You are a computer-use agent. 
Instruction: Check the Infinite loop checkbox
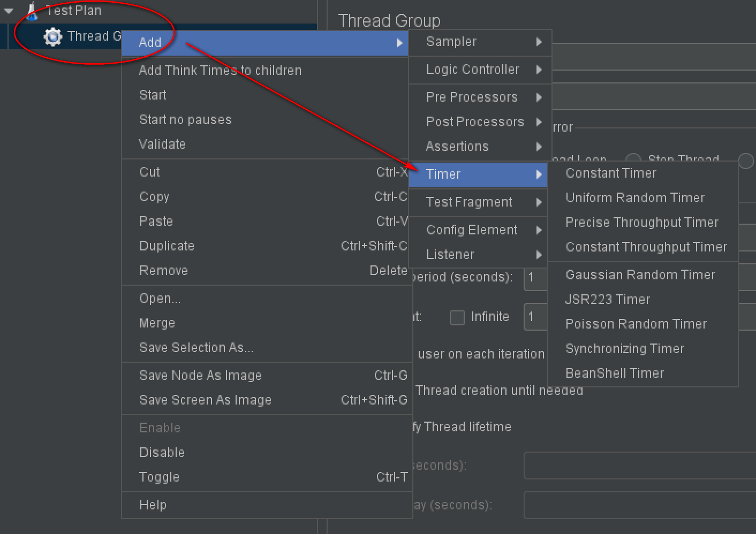[x=457, y=317]
